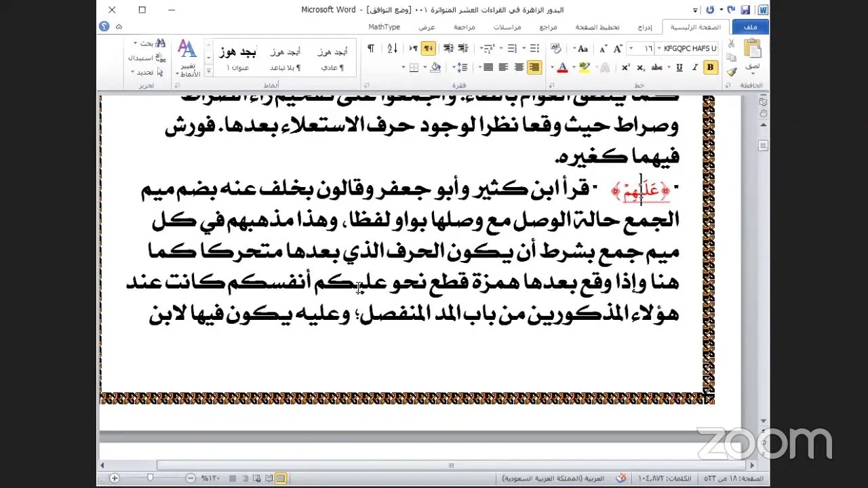Switch to the مراجع References tab
This screenshot has height=488, width=868.
[548, 27]
